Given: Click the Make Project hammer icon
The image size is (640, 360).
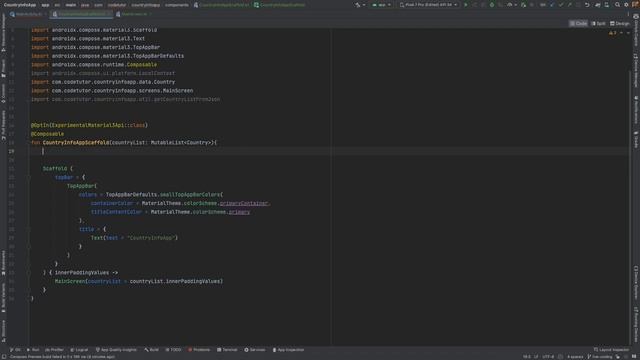Looking at the screenshot, I should click(x=358, y=5).
